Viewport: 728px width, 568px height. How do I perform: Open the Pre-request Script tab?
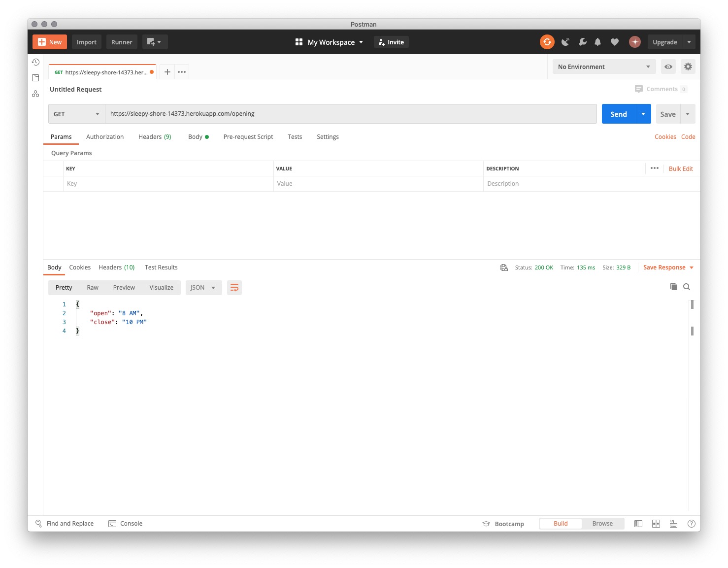pos(248,136)
